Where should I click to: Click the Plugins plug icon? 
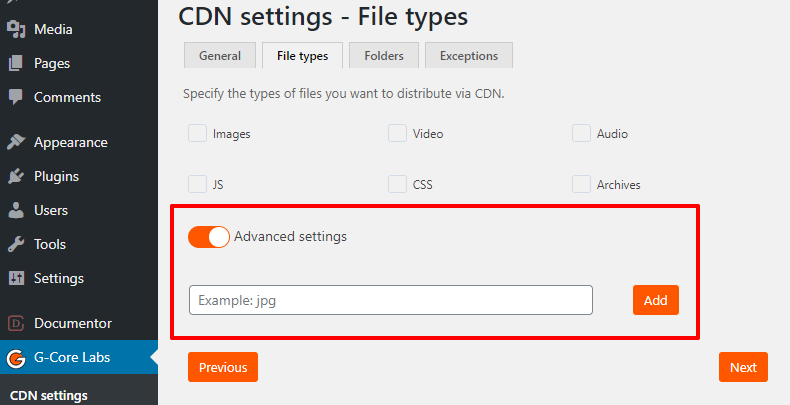pos(16,176)
